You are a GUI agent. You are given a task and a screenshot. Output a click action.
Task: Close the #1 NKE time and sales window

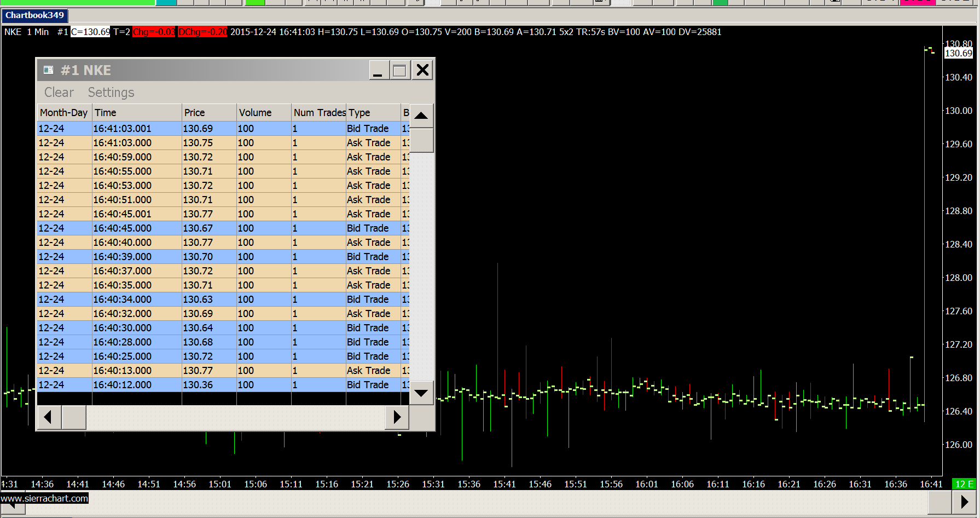422,70
